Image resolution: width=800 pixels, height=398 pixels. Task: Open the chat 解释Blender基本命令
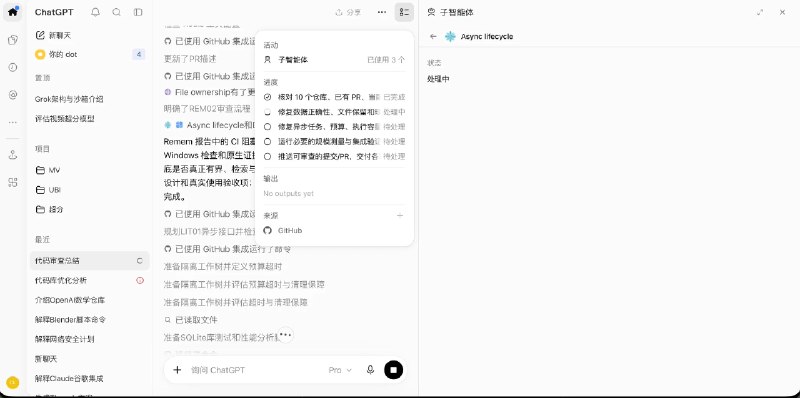[x=89, y=319]
